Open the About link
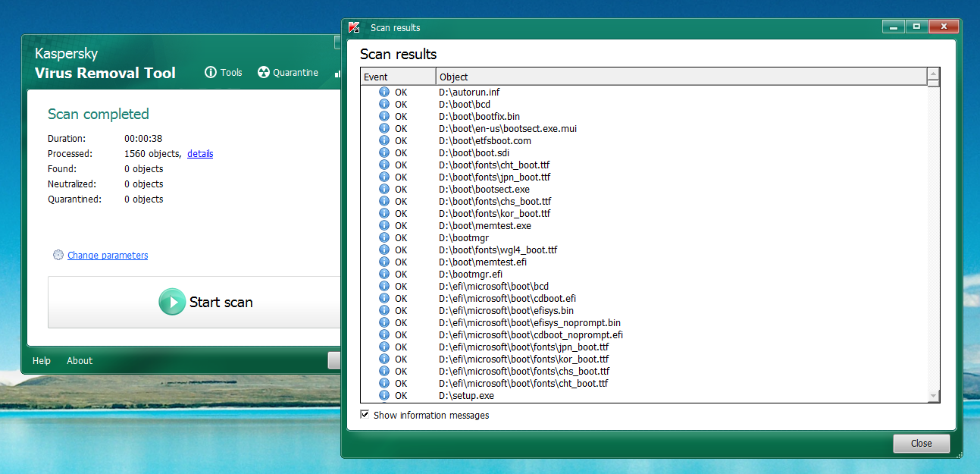The width and height of the screenshot is (980, 474). [80, 361]
